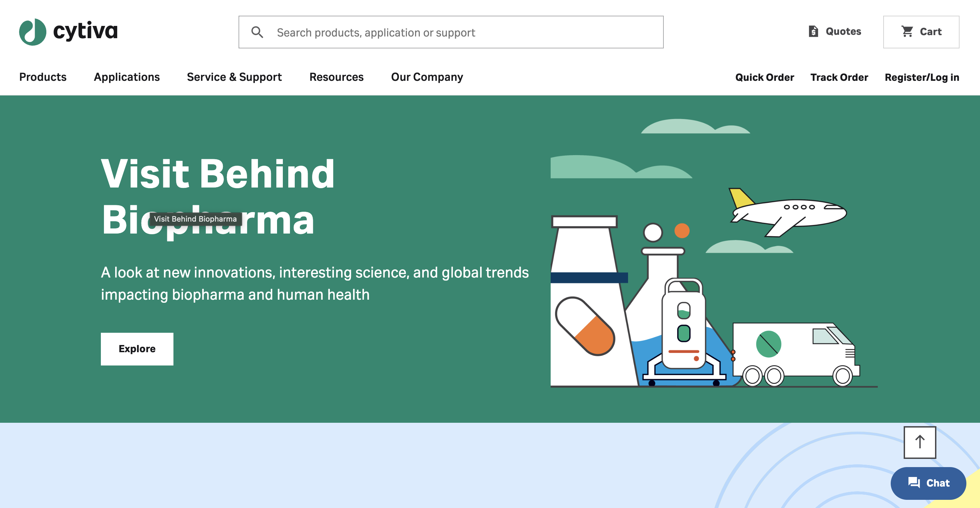Open Register/Log in
Viewport: 980px width, 508px height.
click(x=921, y=77)
